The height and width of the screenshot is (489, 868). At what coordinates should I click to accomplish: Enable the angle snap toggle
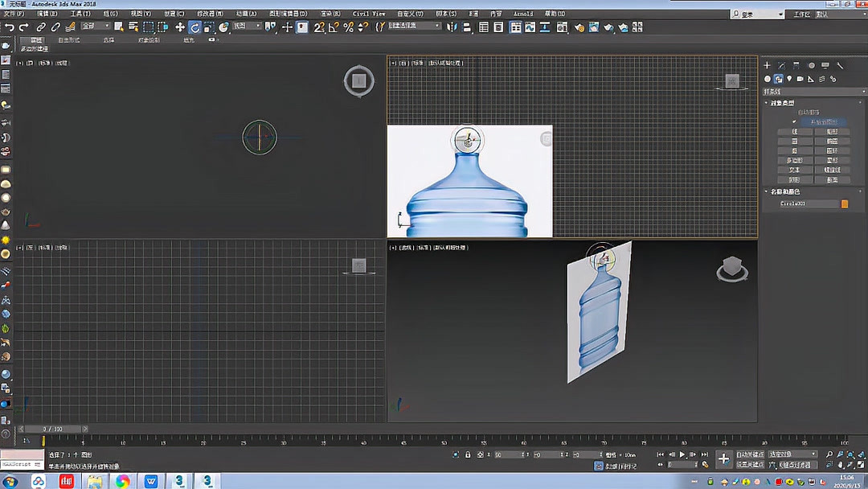click(332, 27)
